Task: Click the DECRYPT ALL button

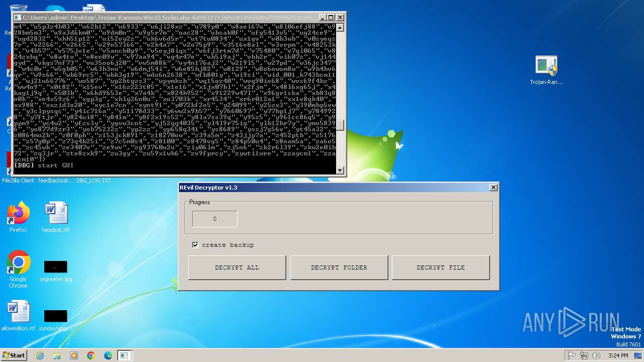Action: coord(237,267)
